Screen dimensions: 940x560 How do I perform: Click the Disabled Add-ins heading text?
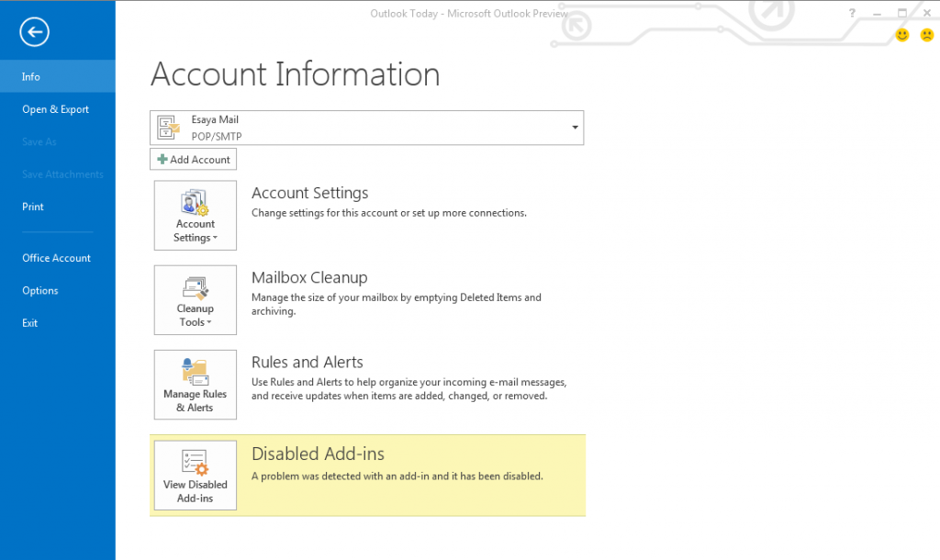(318, 454)
